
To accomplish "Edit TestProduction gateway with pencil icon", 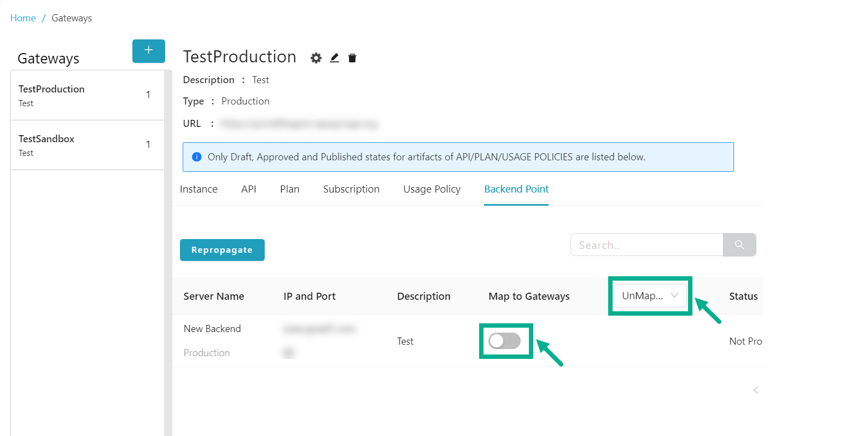I will tap(335, 58).
